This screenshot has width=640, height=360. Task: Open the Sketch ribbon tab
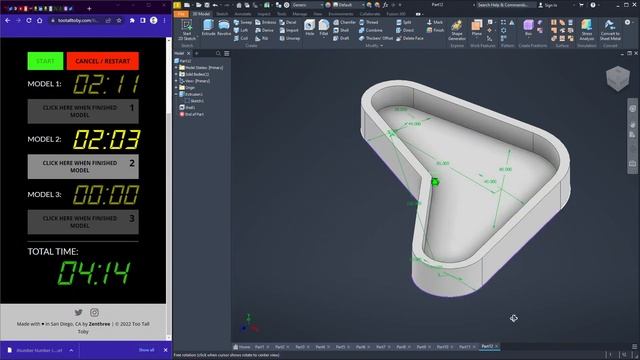(222, 14)
